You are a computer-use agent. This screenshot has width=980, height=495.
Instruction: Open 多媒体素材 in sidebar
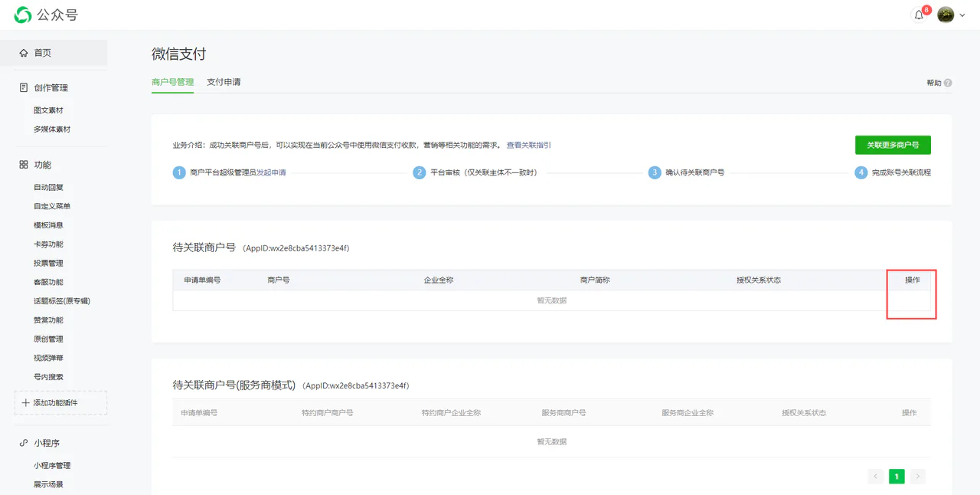click(x=52, y=129)
